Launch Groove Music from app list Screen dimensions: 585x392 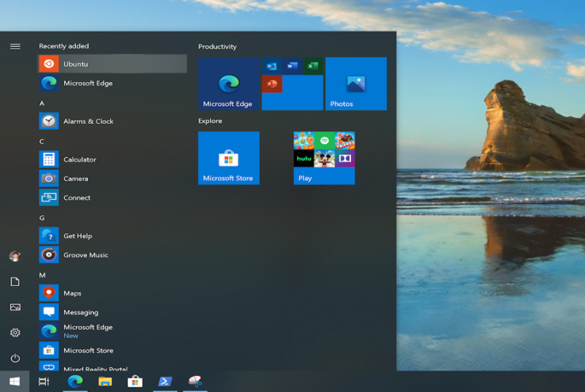tap(113, 255)
